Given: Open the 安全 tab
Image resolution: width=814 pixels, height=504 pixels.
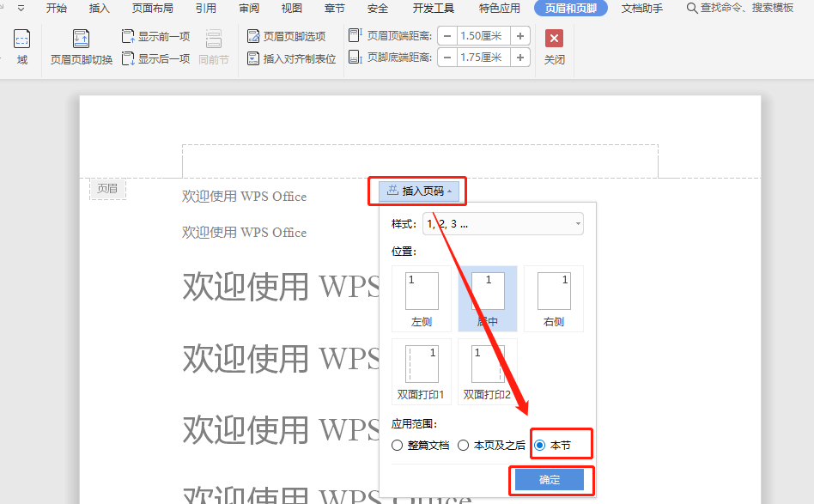Looking at the screenshot, I should coord(378,9).
